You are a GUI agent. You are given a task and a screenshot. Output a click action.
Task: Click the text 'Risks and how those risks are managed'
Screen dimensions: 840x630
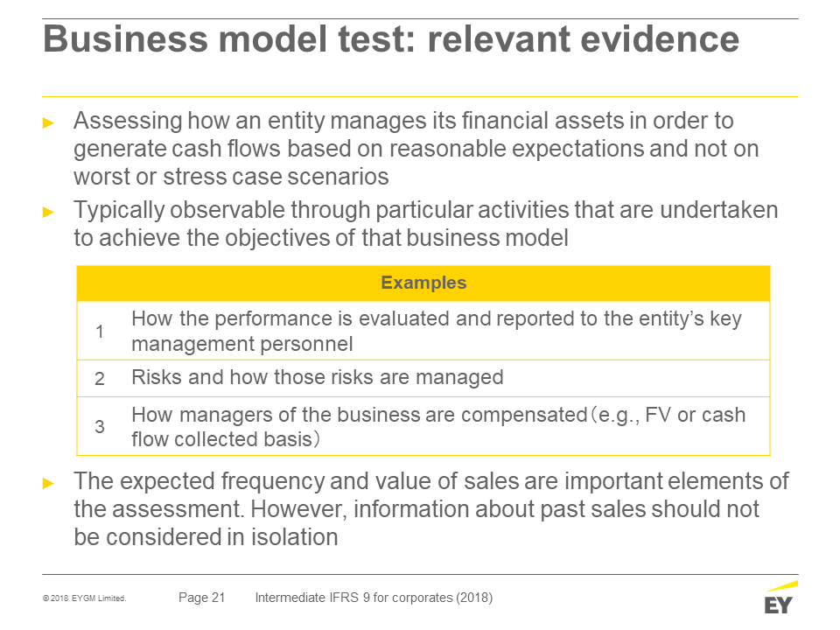pyautogui.click(x=317, y=378)
